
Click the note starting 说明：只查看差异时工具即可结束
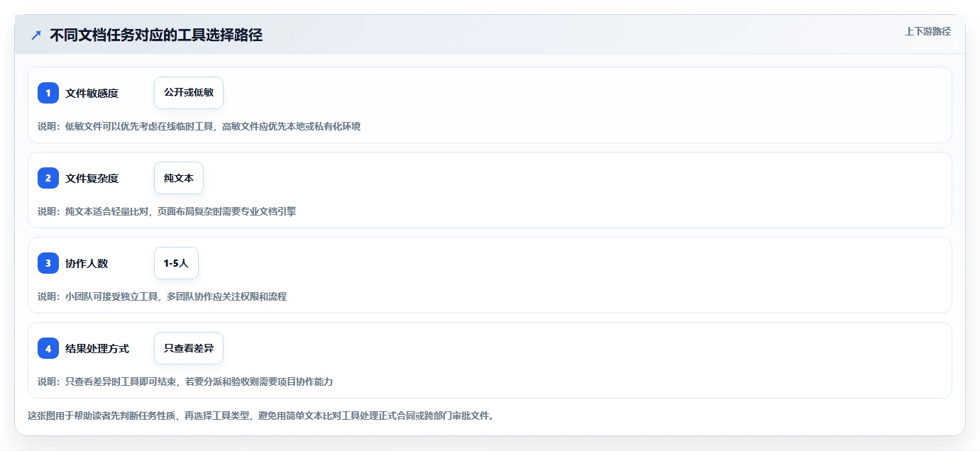pos(185,382)
